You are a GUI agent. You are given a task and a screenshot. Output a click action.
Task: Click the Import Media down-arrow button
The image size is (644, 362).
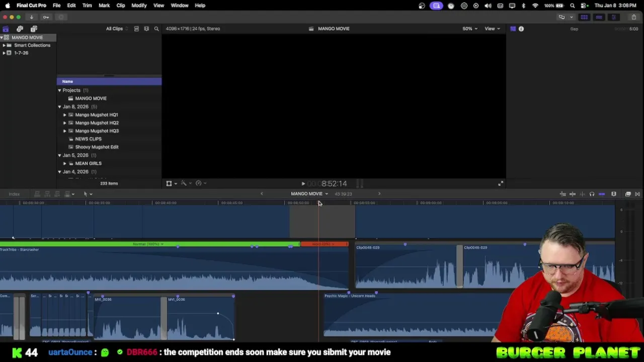point(31,17)
